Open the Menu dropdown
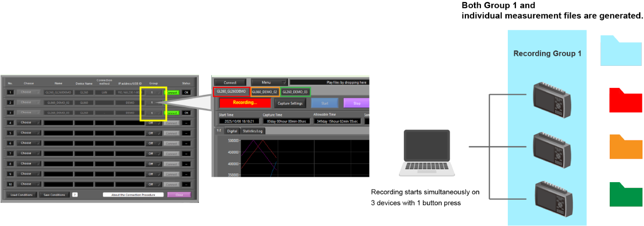 point(269,82)
